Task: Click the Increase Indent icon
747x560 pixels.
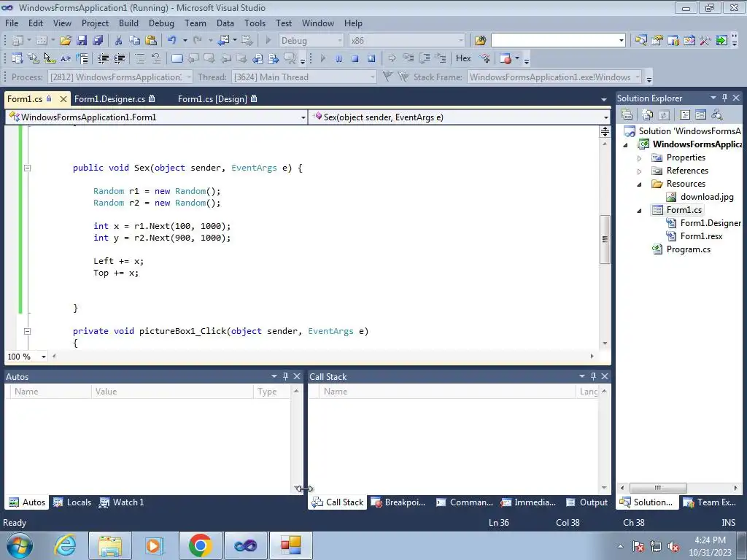Action: coord(119,58)
